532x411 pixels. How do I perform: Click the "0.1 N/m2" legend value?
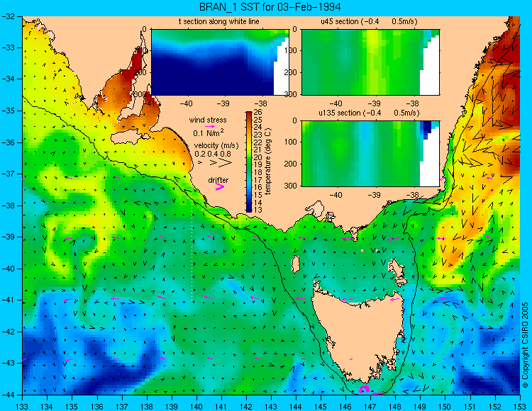[x=209, y=133]
